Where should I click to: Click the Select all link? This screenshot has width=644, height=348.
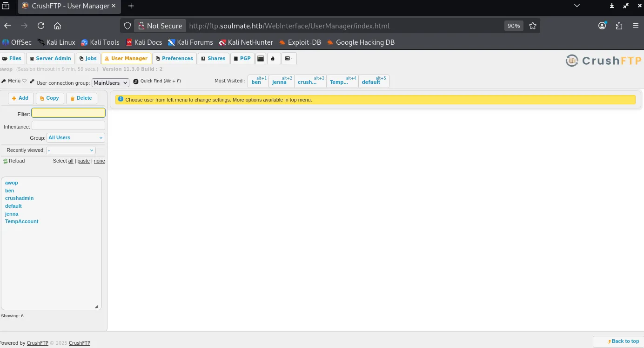pyautogui.click(x=71, y=161)
